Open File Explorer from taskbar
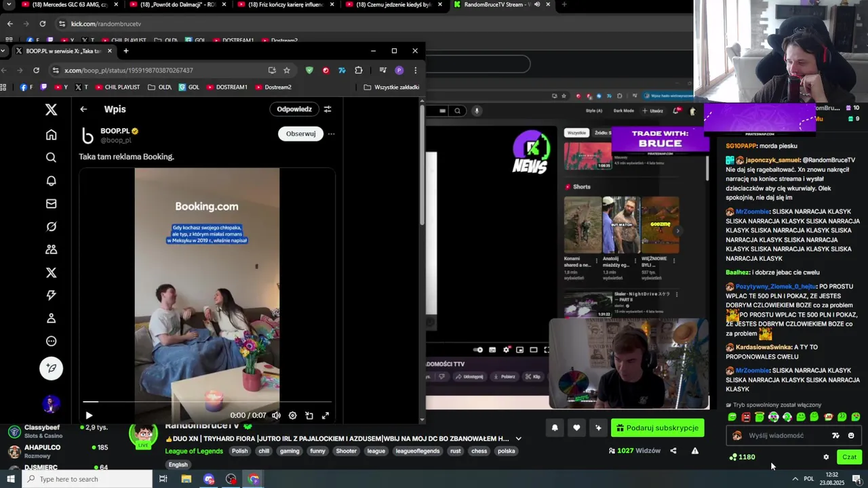The image size is (868, 488). [186, 479]
